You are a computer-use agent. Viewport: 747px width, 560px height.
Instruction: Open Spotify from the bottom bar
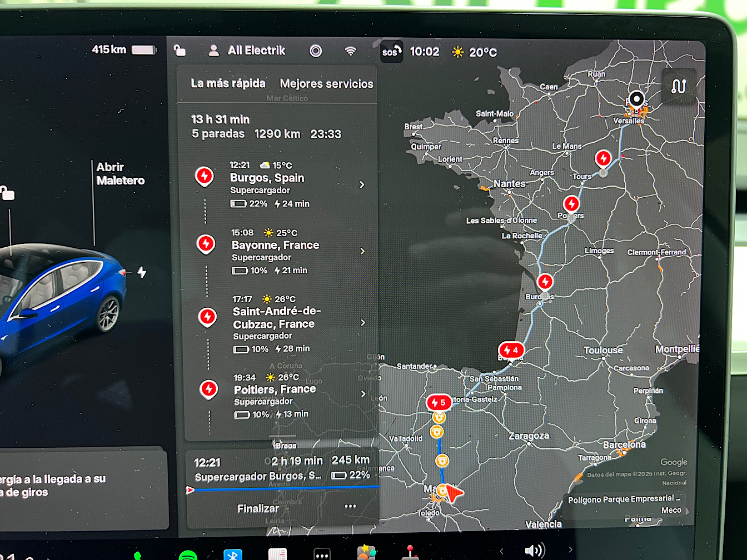[188, 554]
